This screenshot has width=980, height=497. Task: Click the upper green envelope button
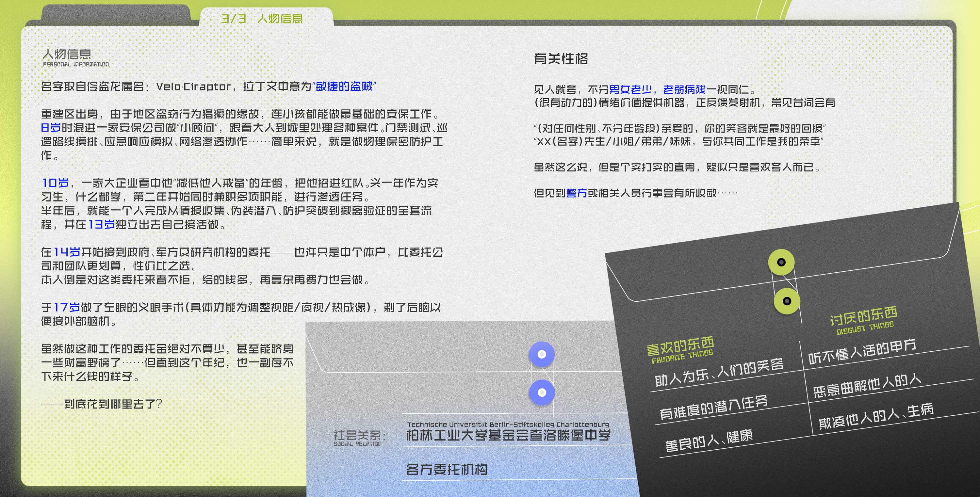pyautogui.click(x=781, y=262)
